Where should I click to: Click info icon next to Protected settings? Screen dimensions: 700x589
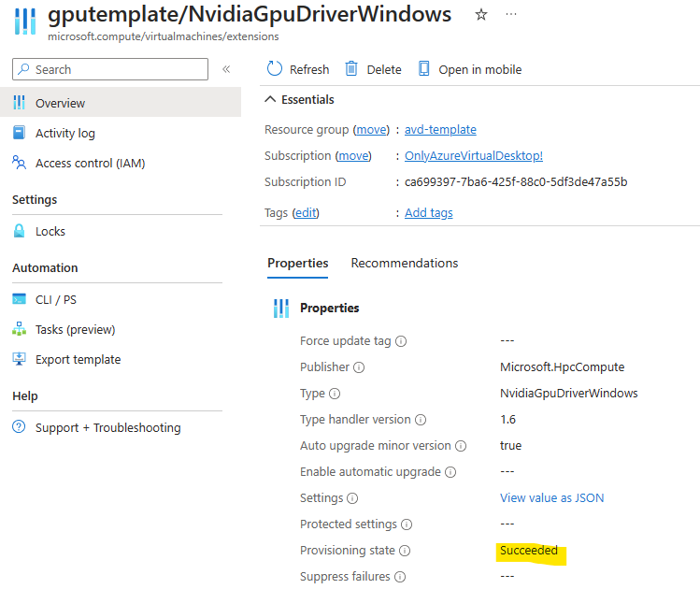[407, 524]
